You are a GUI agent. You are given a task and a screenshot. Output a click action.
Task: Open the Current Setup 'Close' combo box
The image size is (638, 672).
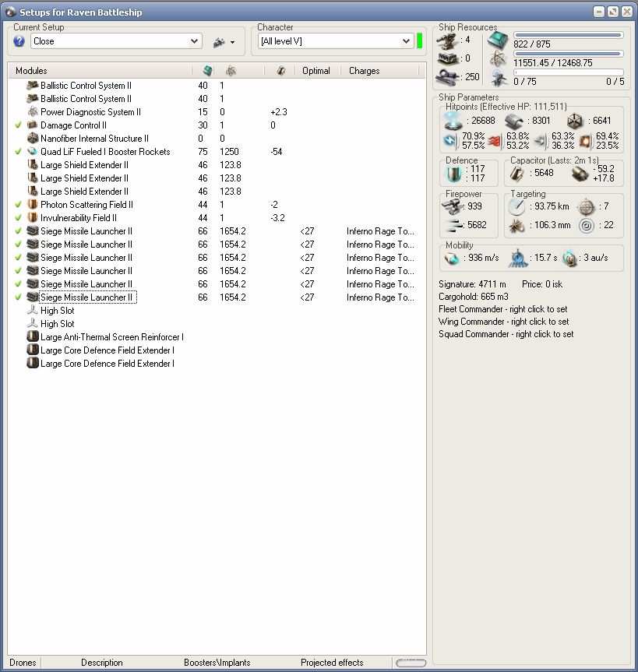(x=116, y=41)
